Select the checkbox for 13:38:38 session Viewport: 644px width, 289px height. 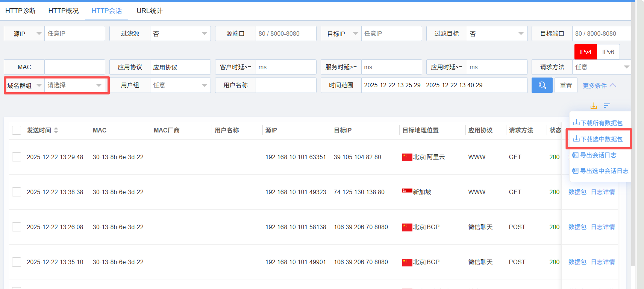[x=17, y=192]
